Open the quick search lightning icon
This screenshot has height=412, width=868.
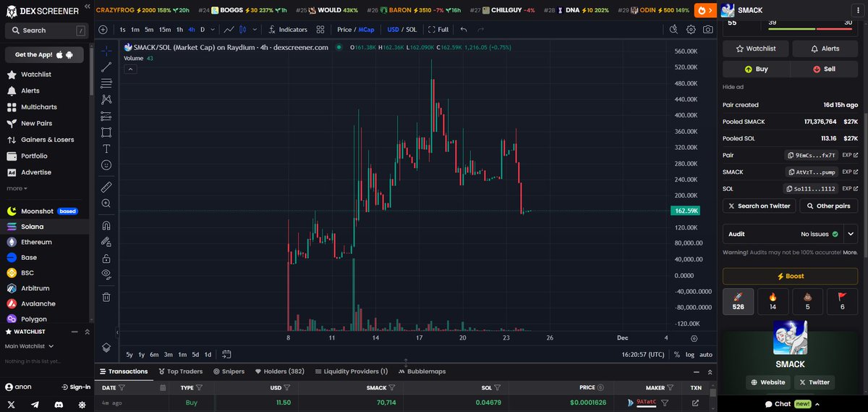tap(673, 30)
